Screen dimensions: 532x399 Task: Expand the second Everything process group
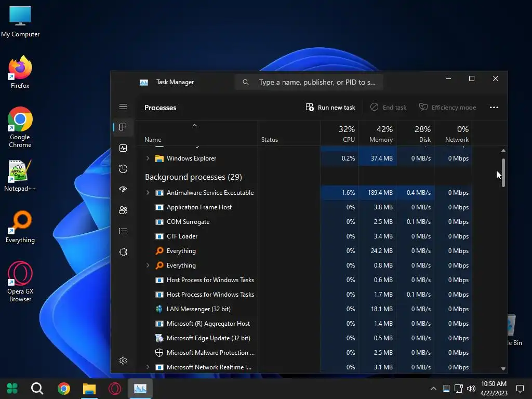148,265
